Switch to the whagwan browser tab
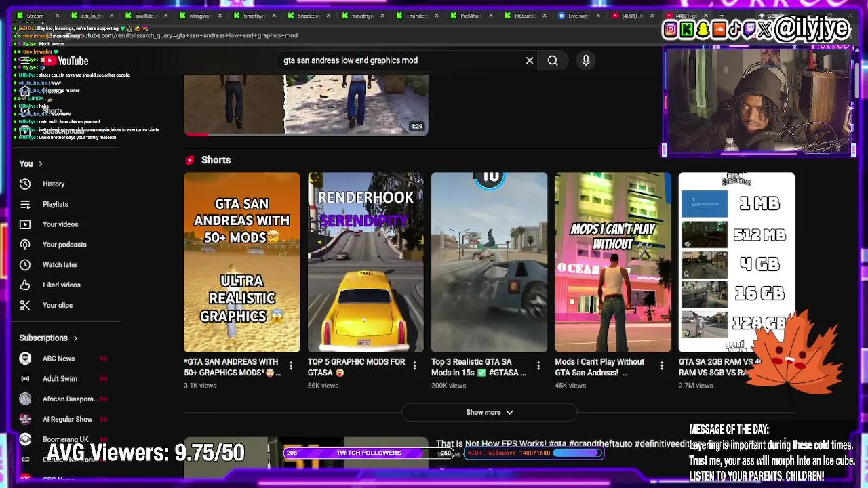 coord(200,16)
